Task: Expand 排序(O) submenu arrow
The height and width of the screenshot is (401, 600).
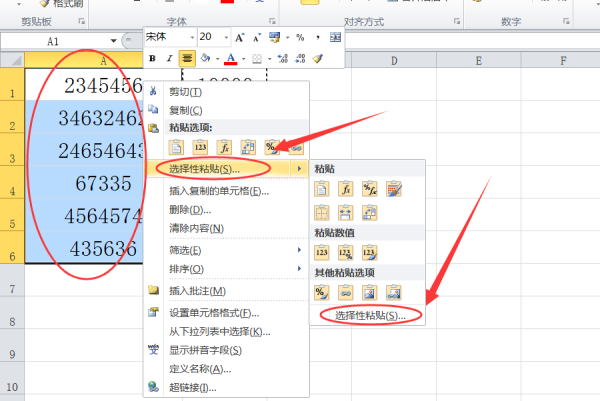Action: pos(299,269)
